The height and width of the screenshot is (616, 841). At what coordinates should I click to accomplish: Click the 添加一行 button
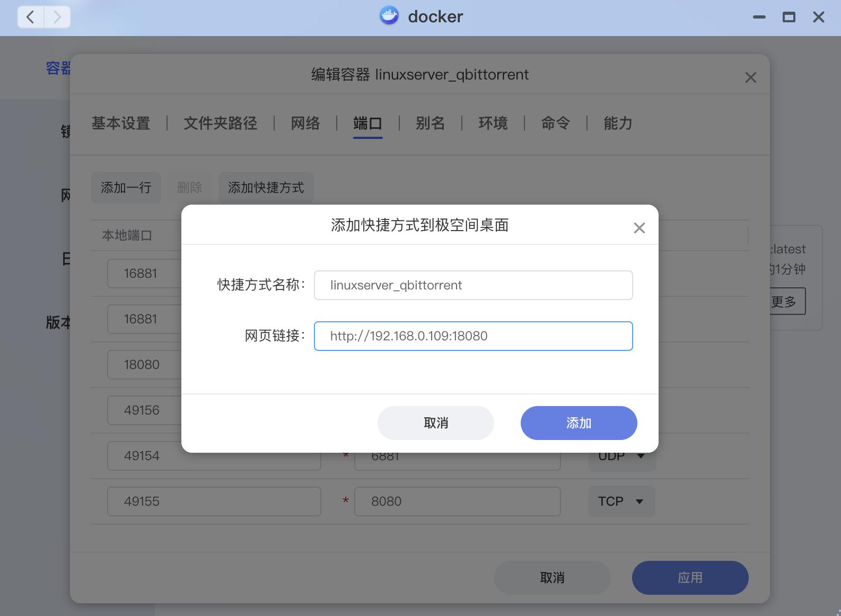pos(126,188)
